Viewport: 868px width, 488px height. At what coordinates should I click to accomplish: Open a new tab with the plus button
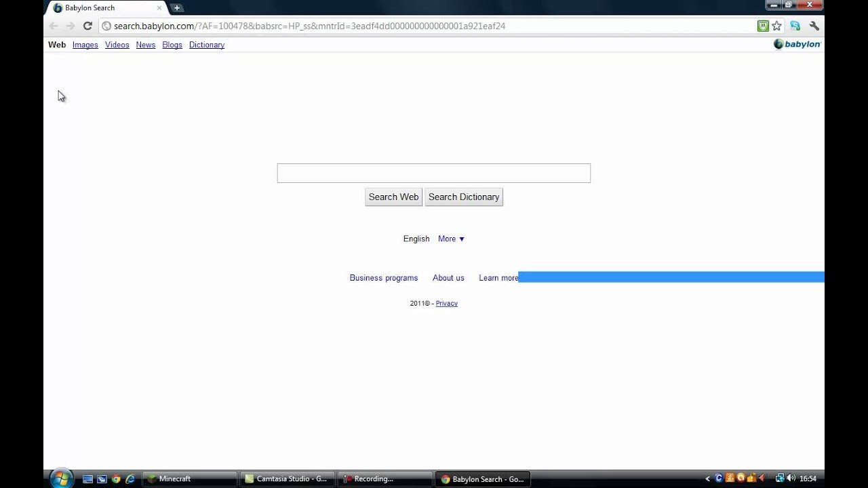pos(177,8)
